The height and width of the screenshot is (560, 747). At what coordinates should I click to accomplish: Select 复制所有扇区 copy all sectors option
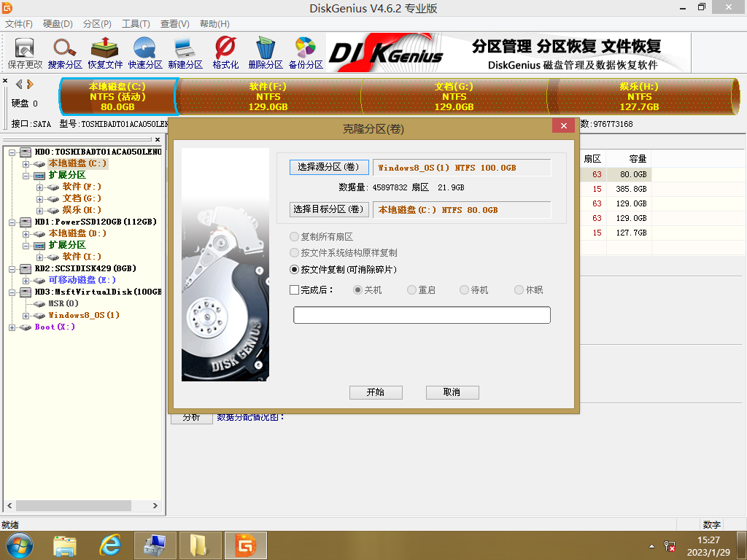coord(321,237)
